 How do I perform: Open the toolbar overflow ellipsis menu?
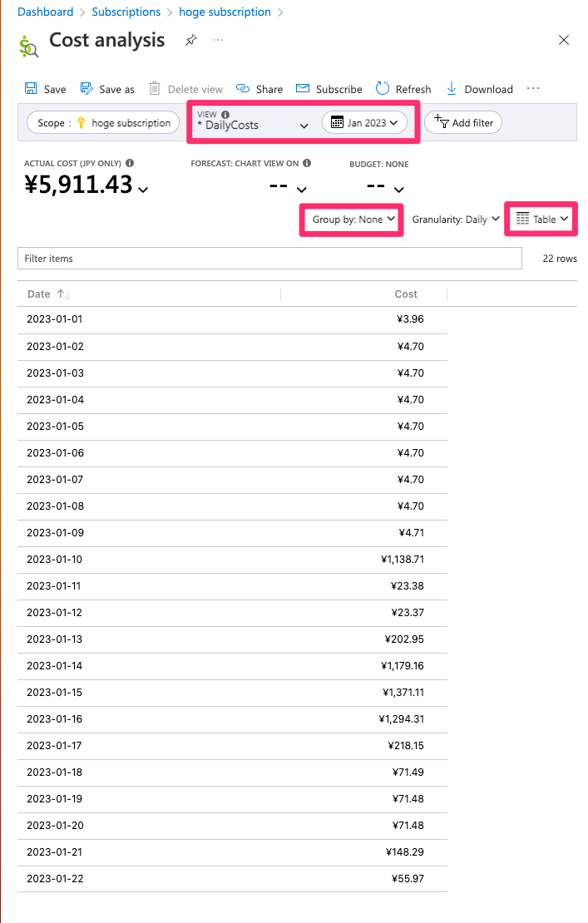533,89
